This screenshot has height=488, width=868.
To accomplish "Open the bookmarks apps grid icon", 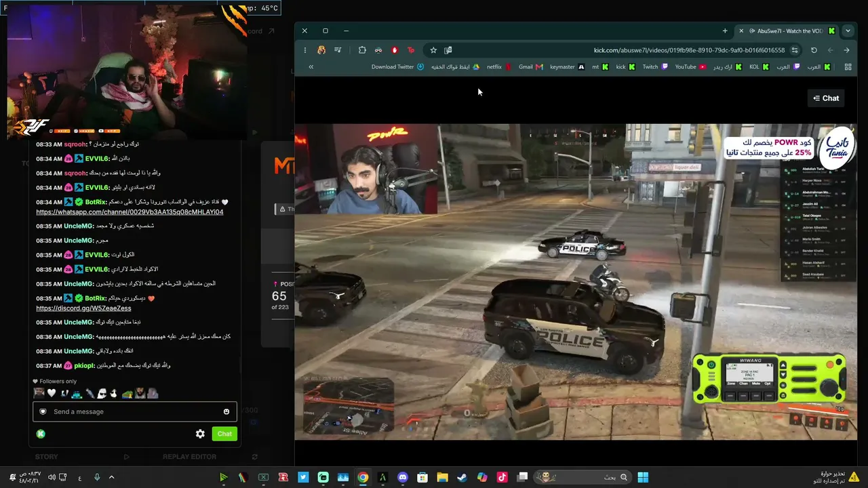I will tap(848, 67).
